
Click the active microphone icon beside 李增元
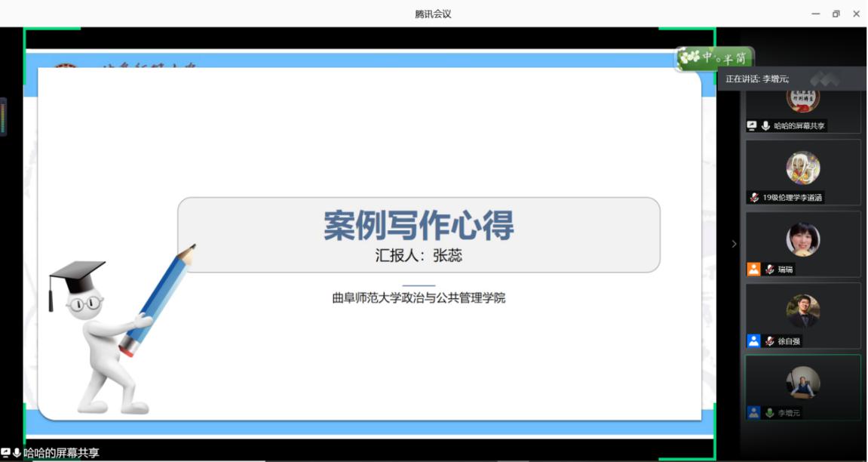click(769, 413)
